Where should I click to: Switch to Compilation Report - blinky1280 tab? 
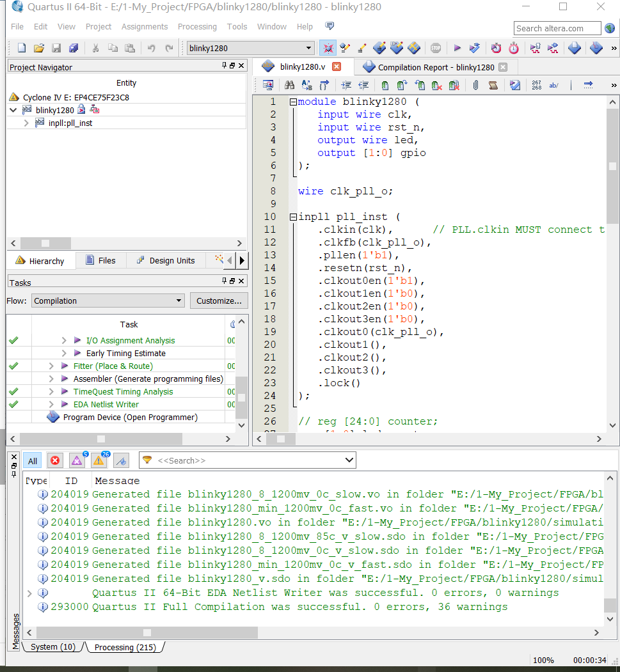tap(436, 67)
